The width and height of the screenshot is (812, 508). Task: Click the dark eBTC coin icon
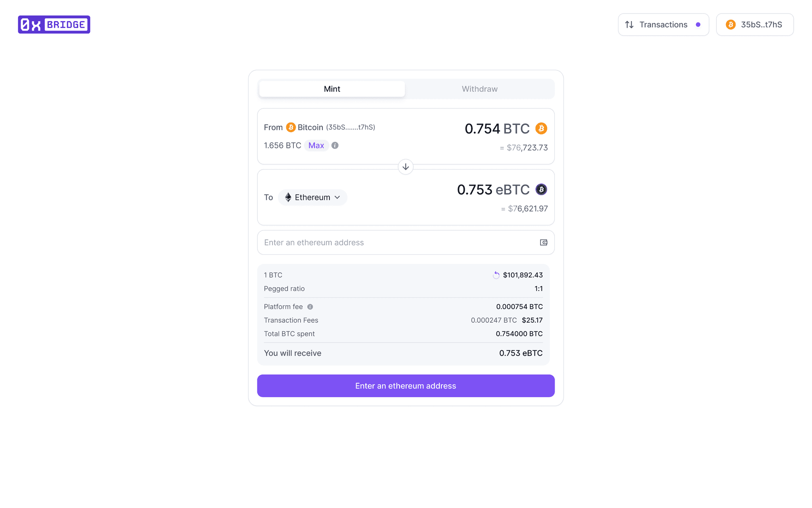(541, 189)
